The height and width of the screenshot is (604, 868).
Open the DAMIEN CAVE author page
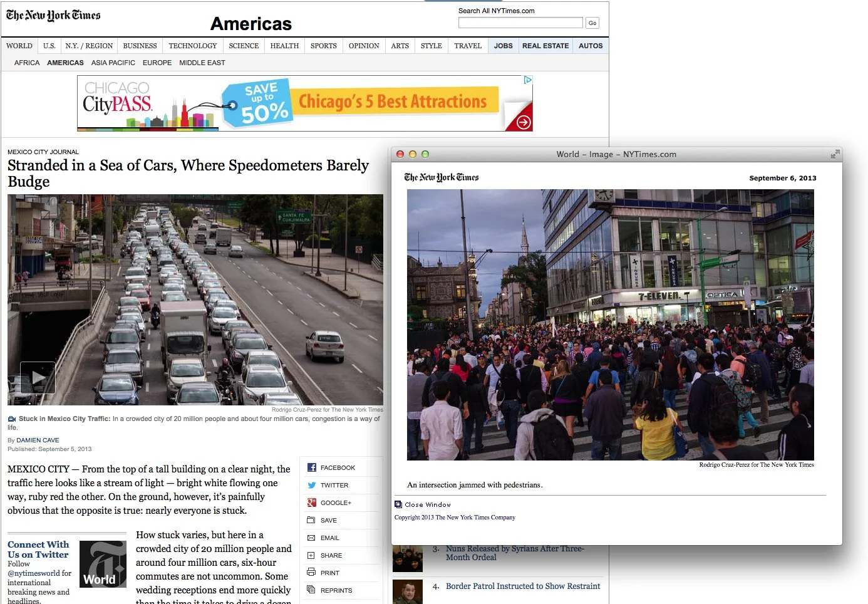pyautogui.click(x=38, y=440)
